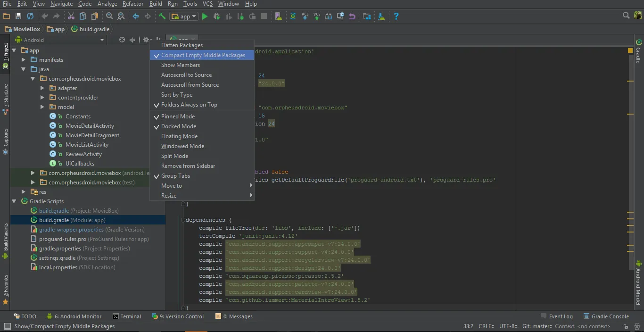Click the green Run app button
This screenshot has width=644, height=332.
tap(205, 17)
